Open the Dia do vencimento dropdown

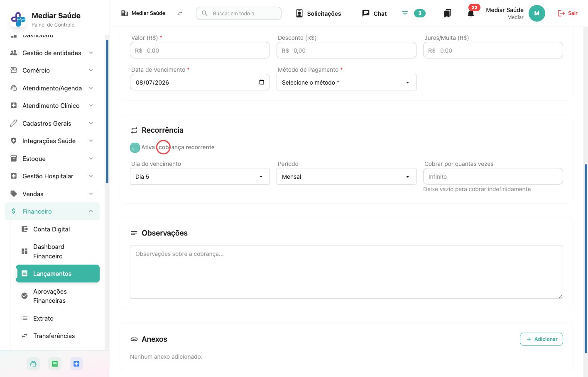coord(200,176)
